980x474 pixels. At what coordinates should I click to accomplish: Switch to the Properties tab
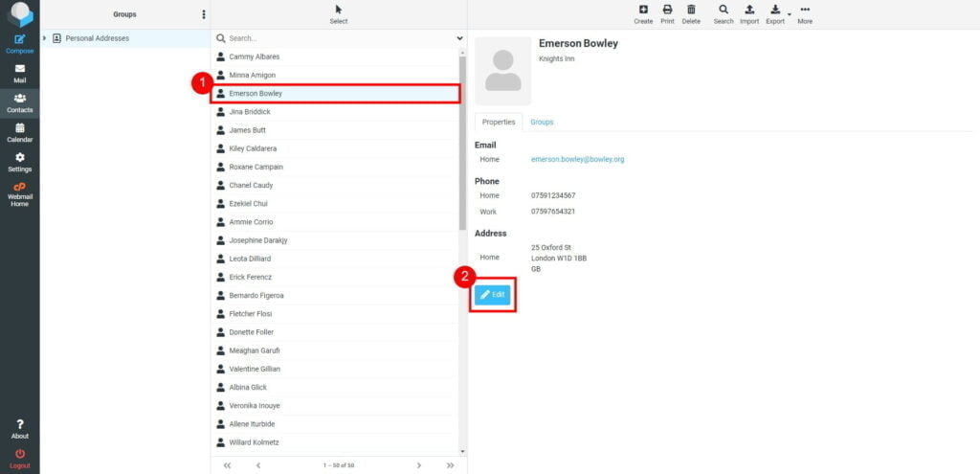point(499,122)
